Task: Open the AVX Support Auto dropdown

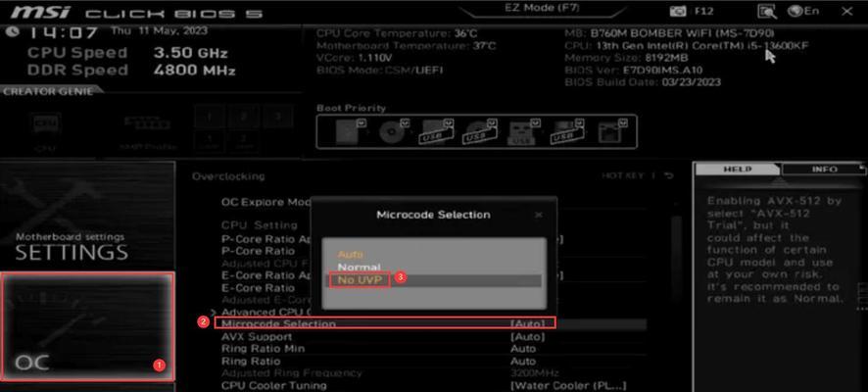Action: coord(527,337)
